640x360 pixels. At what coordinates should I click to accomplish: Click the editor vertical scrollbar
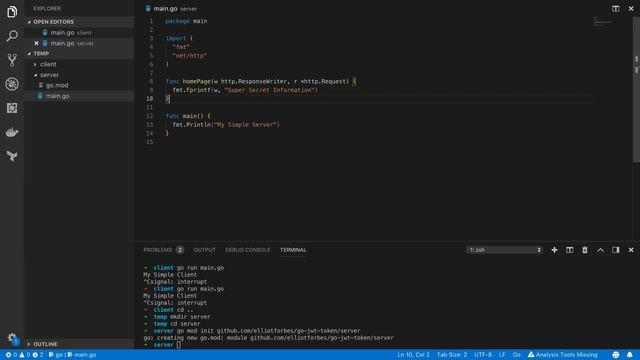(636, 90)
